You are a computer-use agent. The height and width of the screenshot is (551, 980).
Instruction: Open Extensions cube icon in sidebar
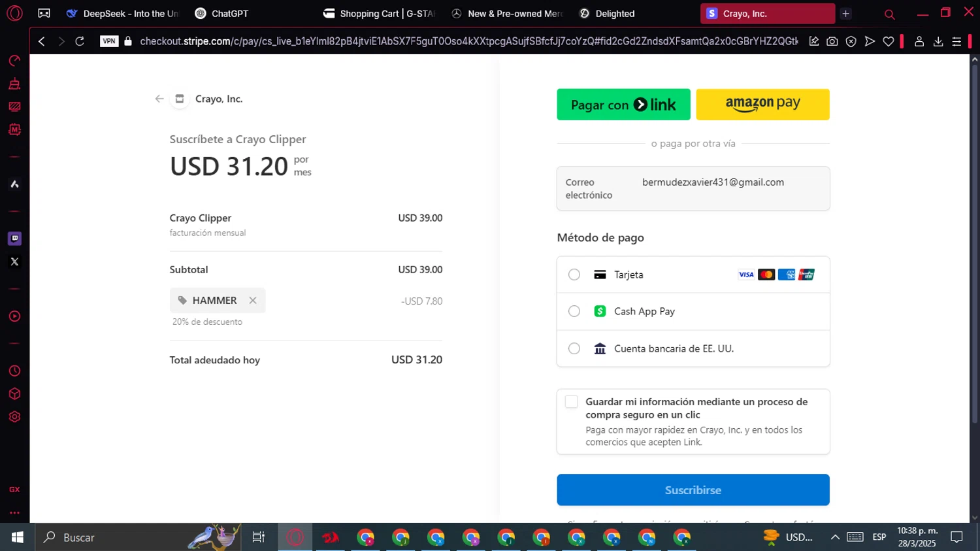[14, 394]
